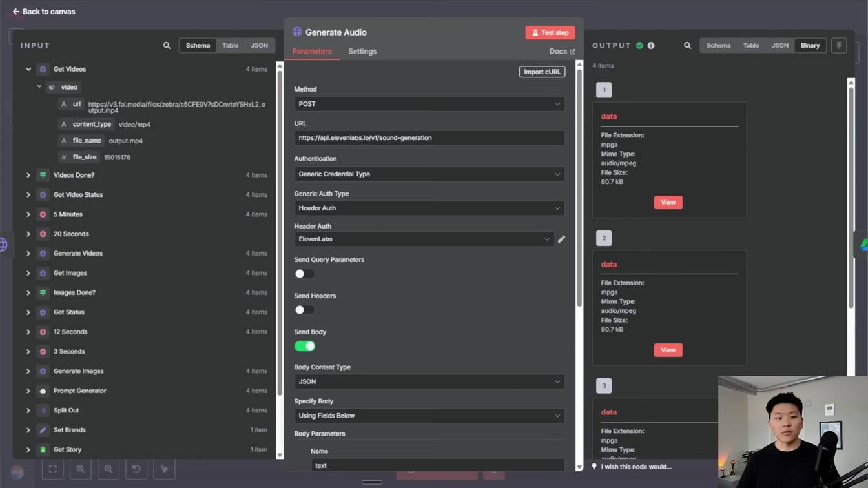Click the INPUT panel vertical scrollbar
The image size is (868, 488).
click(x=280, y=232)
